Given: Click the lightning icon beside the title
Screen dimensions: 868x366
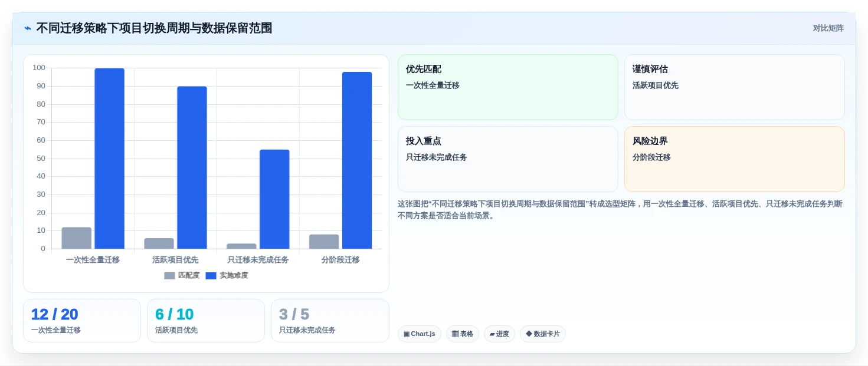Looking at the screenshot, I should [x=28, y=28].
